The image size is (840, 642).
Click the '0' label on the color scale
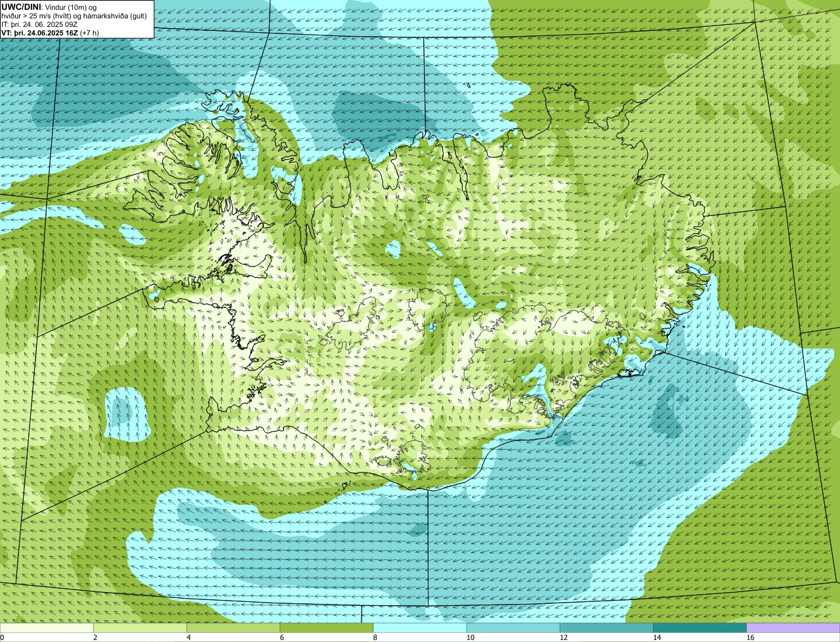pyautogui.click(x=3, y=637)
